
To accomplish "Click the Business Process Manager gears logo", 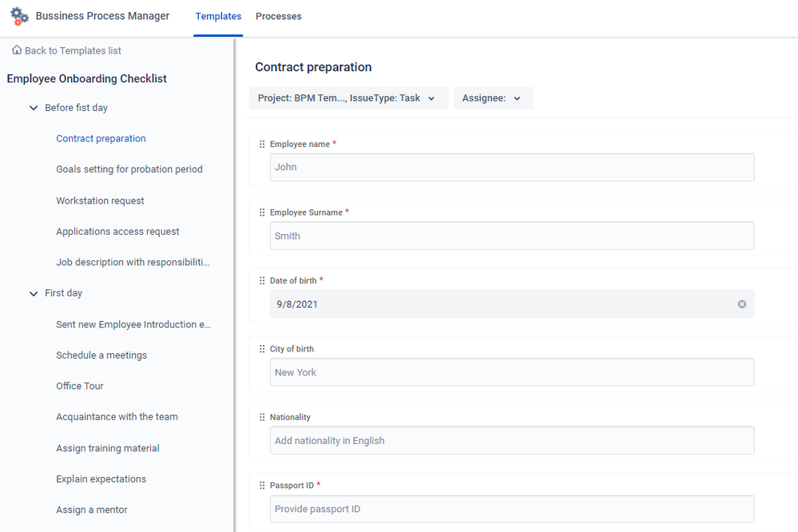I will [19, 16].
